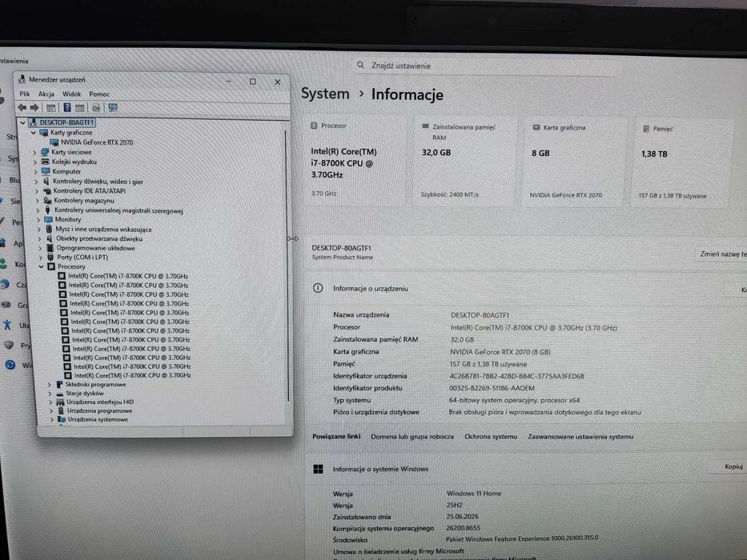Click the Identyfikator urządzenia value text
The width and height of the screenshot is (747, 560).
click(x=517, y=376)
